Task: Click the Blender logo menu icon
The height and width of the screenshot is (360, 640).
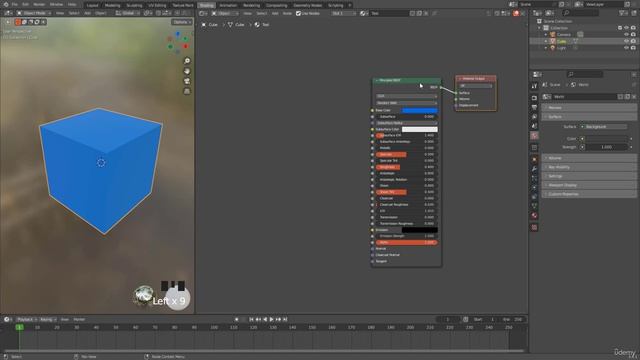Action: 6,4
